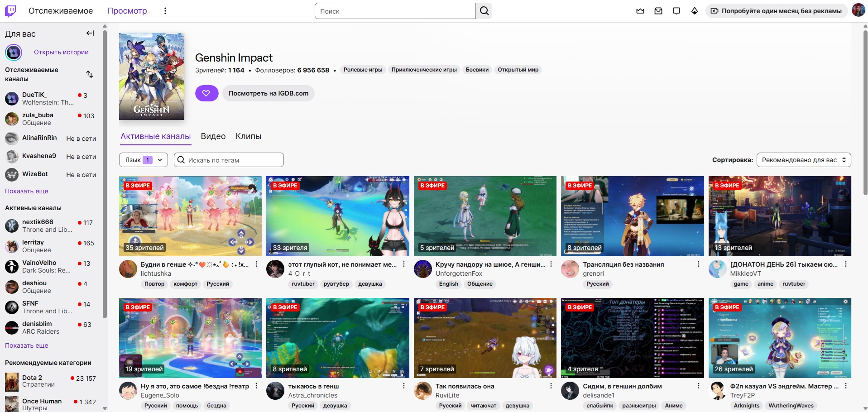Focus the Искать по тегам field
The width and height of the screenshot is (868, 412).
(x=229, y=160)
